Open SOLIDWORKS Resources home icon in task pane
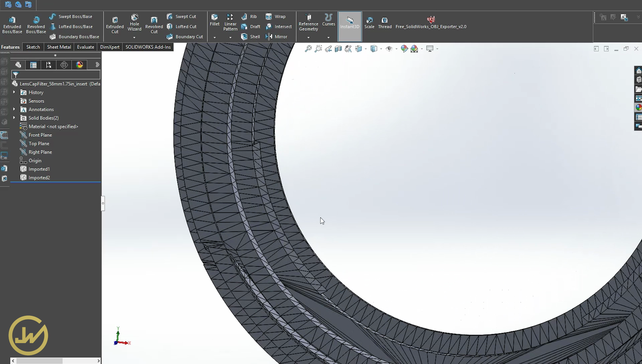Screen dimensions: 642x364 pos(638,71)
